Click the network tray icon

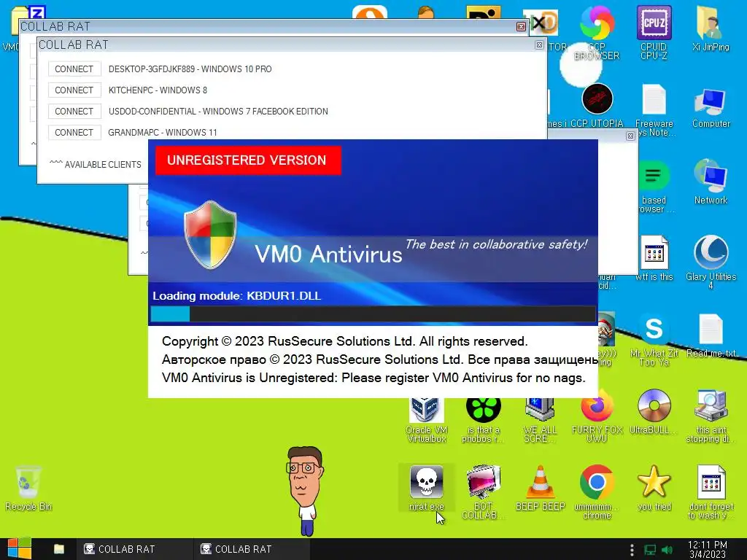tap(650, 550)
